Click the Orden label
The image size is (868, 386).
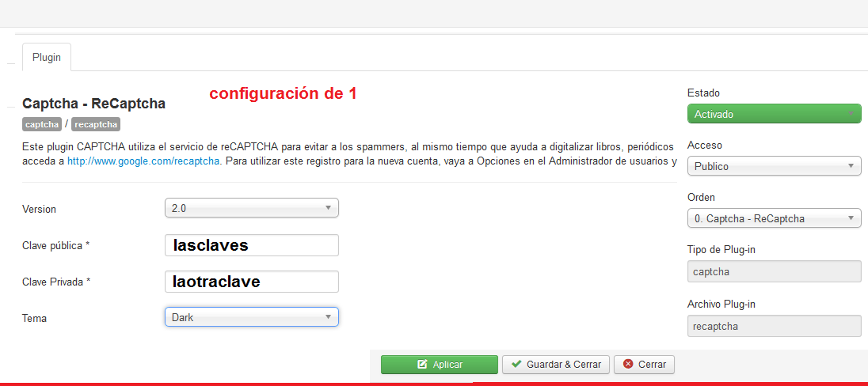pyautogui.click(x=701, y=197)
